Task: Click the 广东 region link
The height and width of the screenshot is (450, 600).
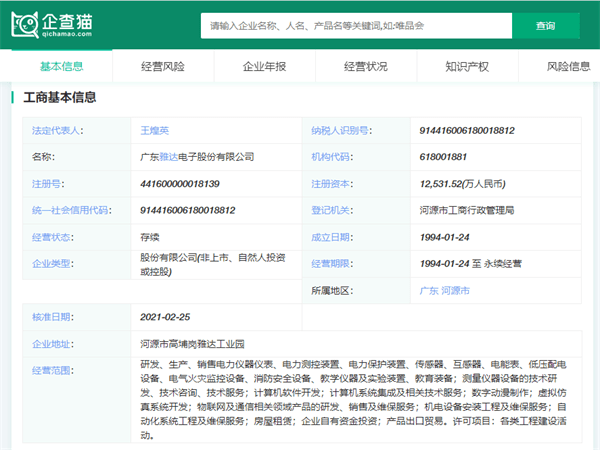Action: coord(429,291)
